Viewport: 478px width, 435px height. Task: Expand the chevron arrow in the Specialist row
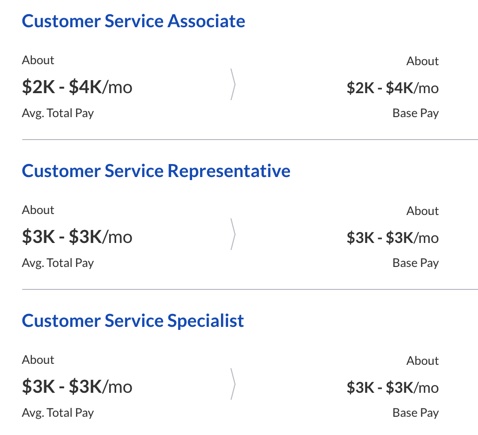click(x=233, y=384)
